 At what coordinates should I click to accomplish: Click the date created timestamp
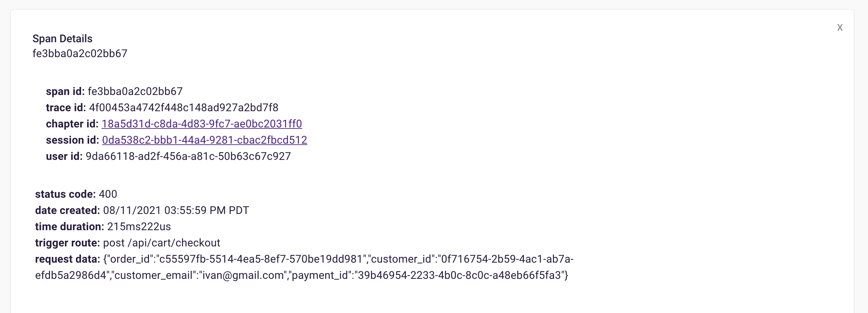(176, 210)
